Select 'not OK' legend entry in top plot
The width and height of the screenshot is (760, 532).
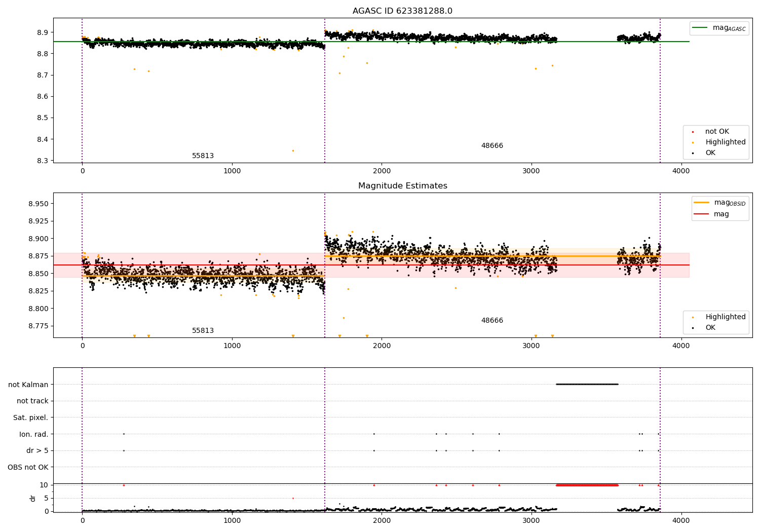pos(717,132)
